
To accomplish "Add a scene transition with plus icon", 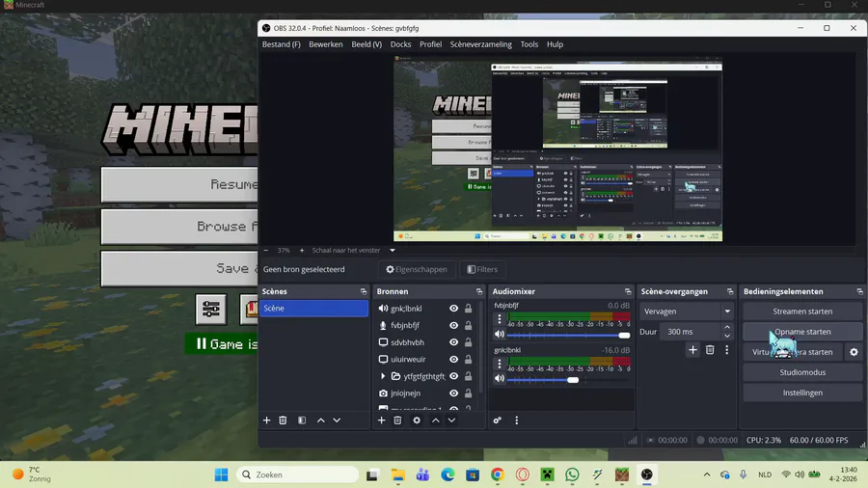I will (692, 350).
